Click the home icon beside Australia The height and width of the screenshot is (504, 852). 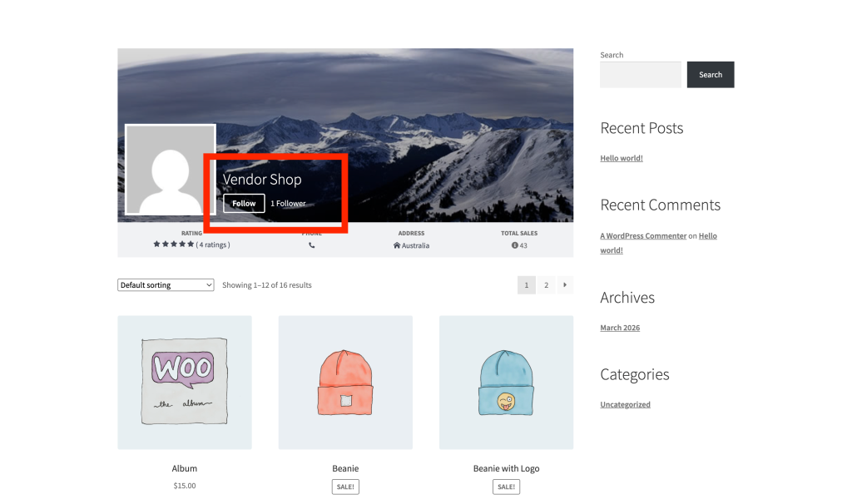397,245
